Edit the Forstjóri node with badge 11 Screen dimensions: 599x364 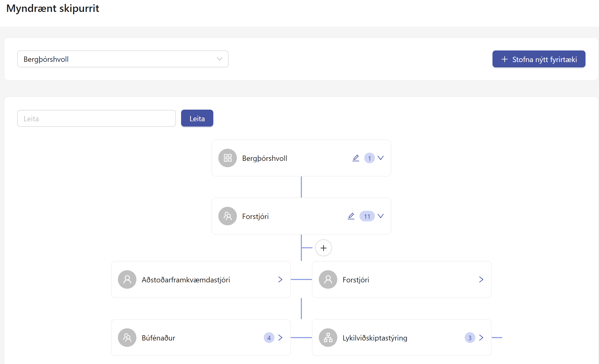coord(351,216)
